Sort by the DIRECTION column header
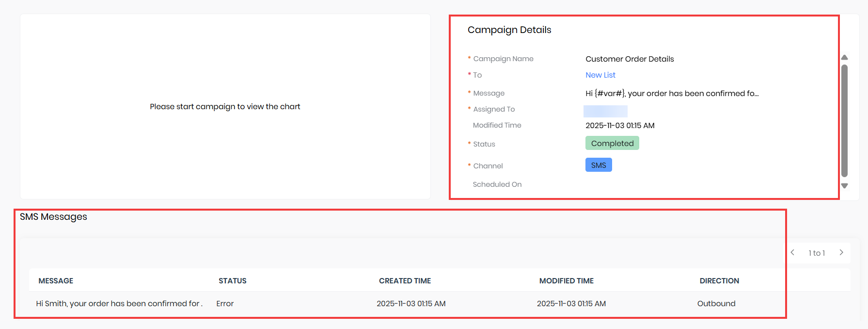The height and width of the screenshot is (329, 868). point(719,281)
